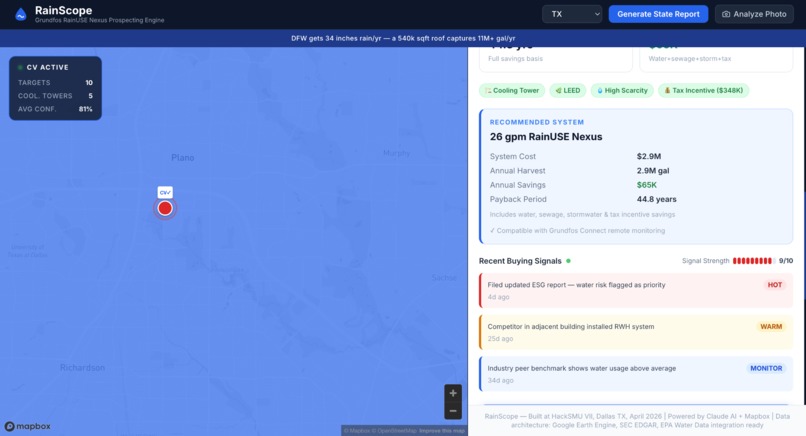This screenshot has width=806, height=436.
Task: Click the Sachse label on the map
Action: (444, 278)
